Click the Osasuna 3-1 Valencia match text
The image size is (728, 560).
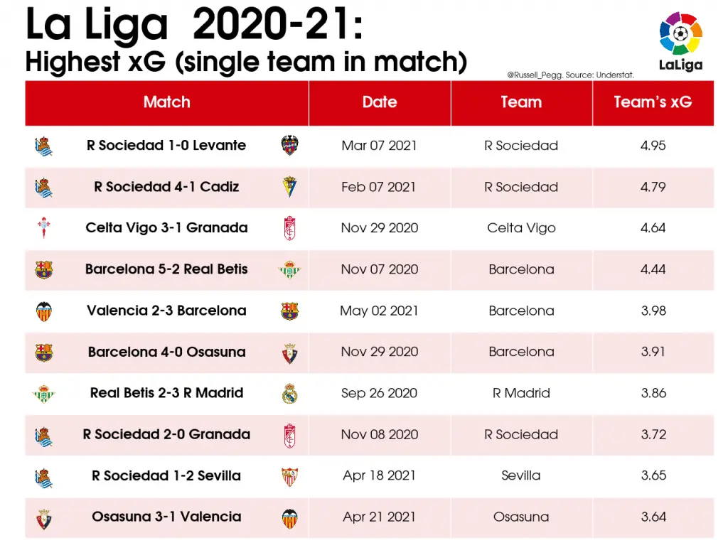tap(166, 517)
